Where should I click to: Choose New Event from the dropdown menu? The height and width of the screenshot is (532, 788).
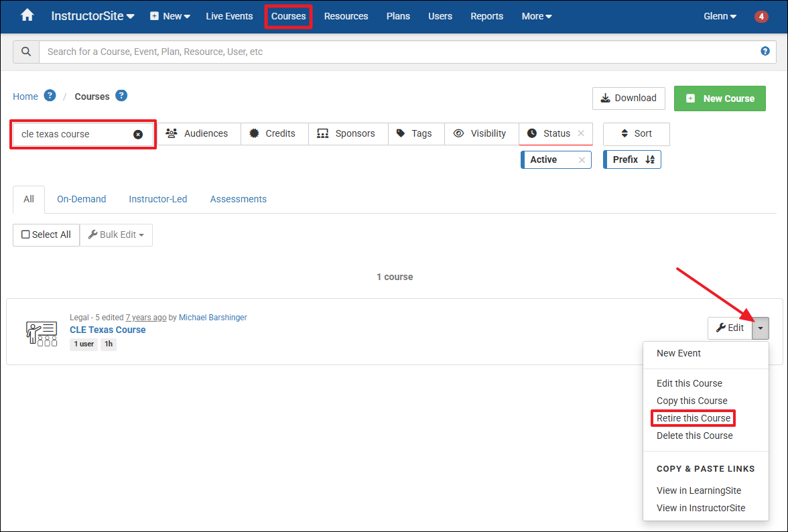(x=678, y=353)
